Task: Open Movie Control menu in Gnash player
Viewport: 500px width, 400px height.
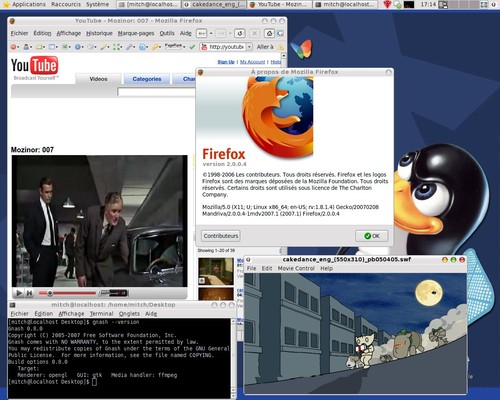Action: click(x=296, y=268)
